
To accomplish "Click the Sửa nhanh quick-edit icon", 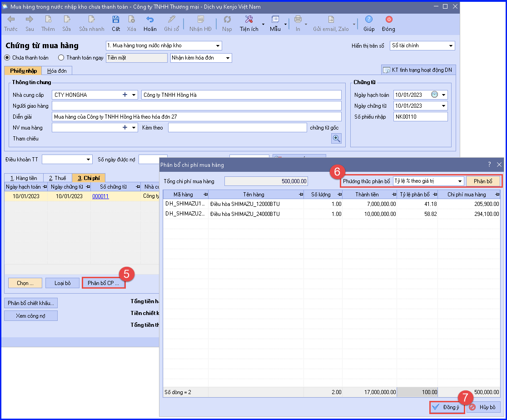I will click(91, 20).
